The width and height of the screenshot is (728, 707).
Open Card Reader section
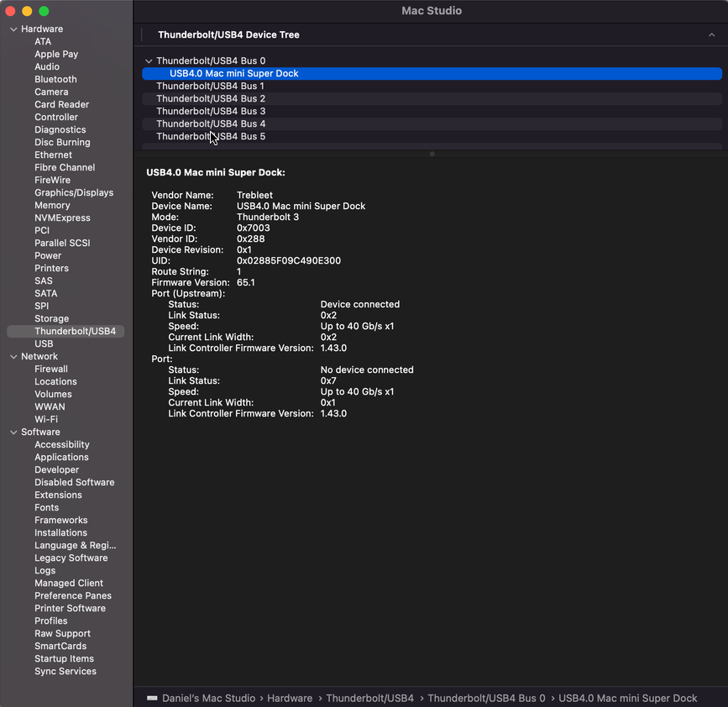click(x=62, y=104)
